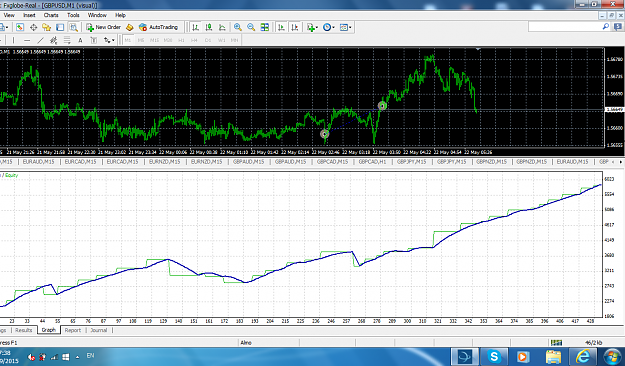Open the Window menu
Viewport: 625px width, 366px height.
pos(97,15)
